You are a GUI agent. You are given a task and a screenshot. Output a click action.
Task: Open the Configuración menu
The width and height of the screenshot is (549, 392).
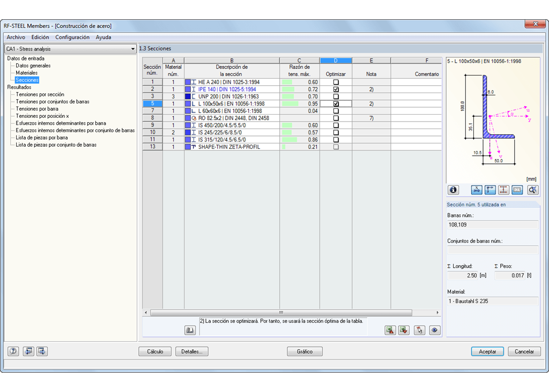pyautogui.click(x=72, y=37)
